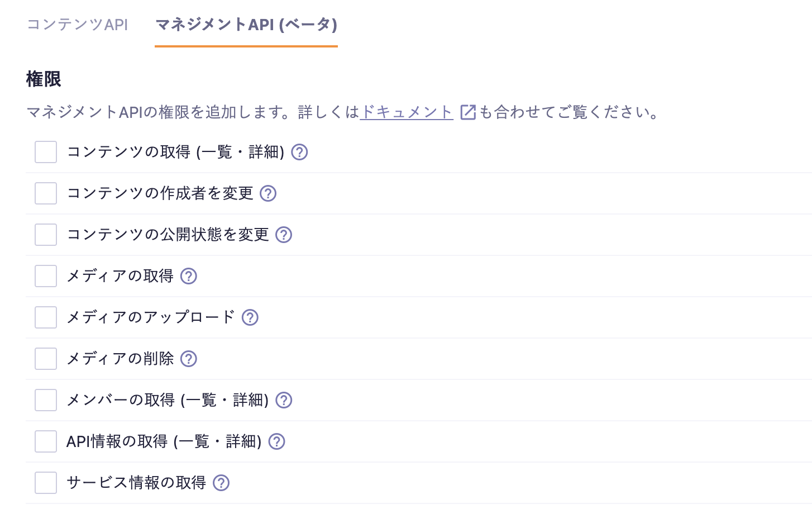
Task: Open the ドキュメント link
Action: pyautogui.click(x=407, y=112)
